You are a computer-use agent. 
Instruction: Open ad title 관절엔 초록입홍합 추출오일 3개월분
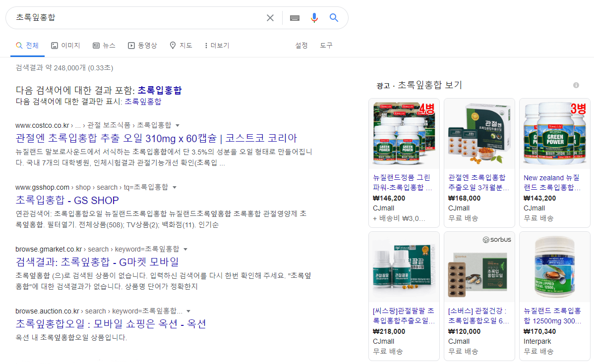(478, 182)
